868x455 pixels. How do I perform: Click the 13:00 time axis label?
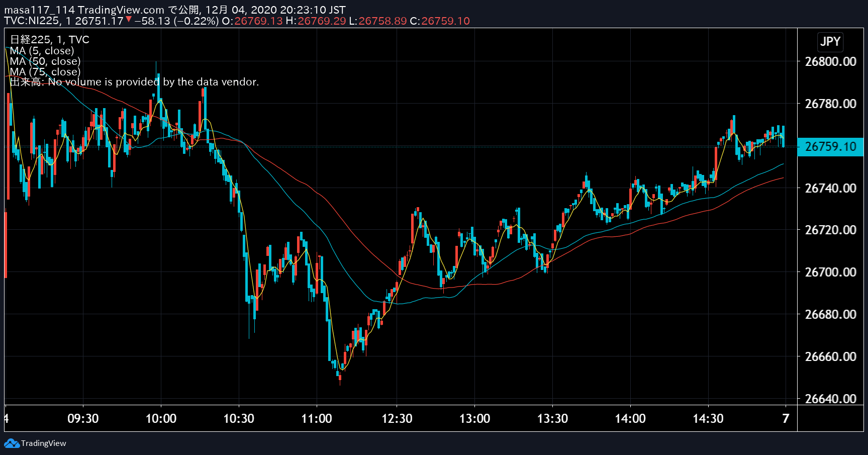[x=474, y=419]
